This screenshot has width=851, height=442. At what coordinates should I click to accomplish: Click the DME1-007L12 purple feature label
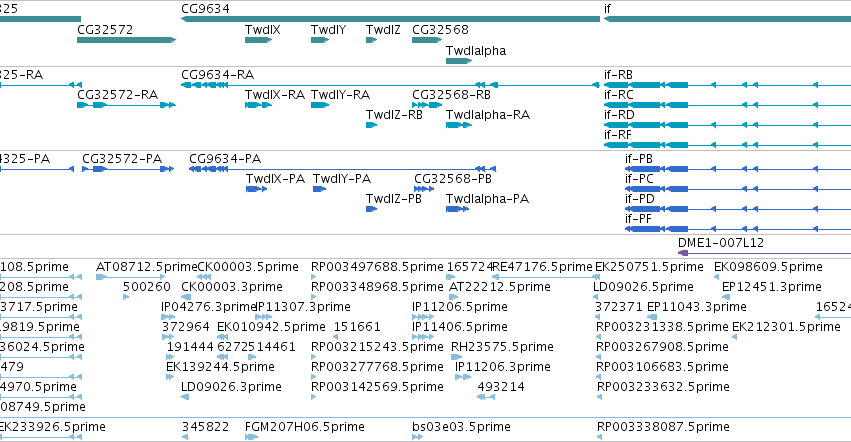[721, 243]
